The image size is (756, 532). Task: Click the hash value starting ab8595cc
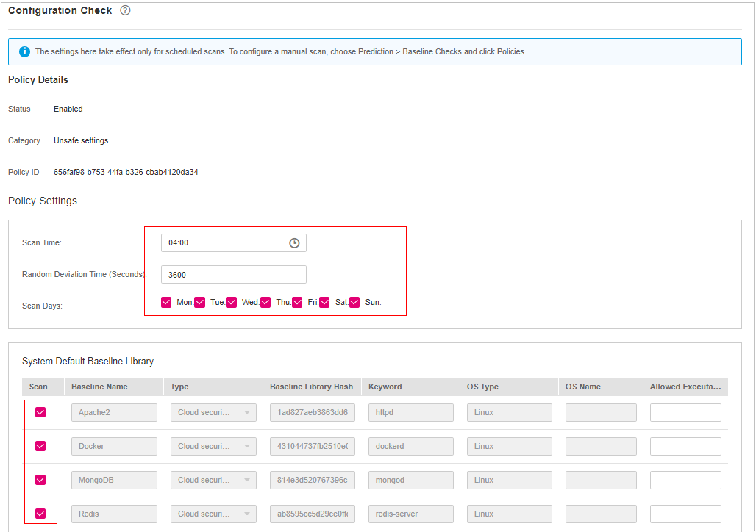click(313, 514)
